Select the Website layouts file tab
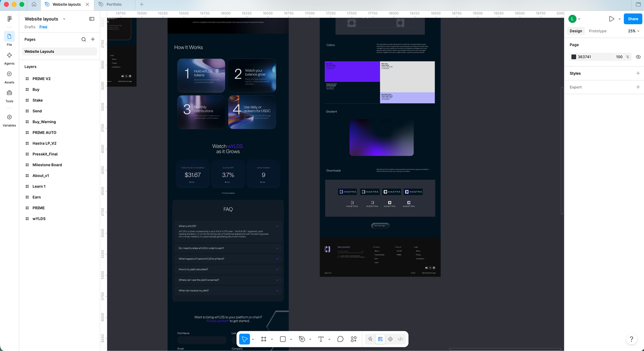644x351 pixels. point(67,4)
